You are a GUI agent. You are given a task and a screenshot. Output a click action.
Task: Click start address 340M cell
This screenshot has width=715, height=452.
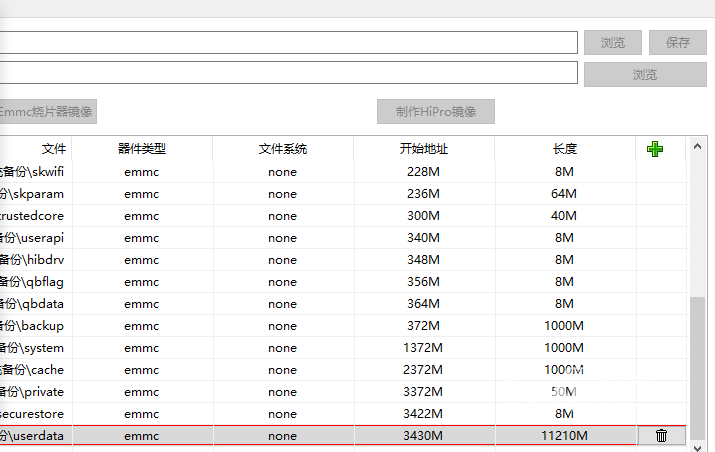(424, 238)
